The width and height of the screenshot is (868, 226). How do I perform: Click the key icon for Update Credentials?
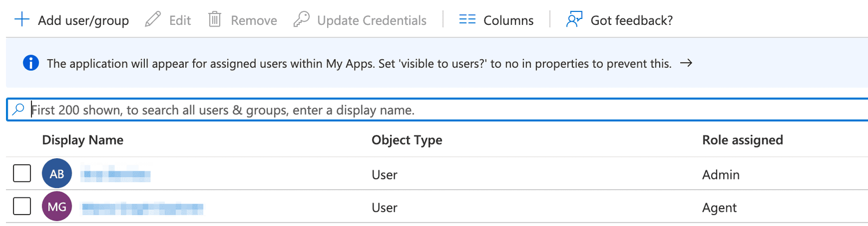[x=301, y=20]
